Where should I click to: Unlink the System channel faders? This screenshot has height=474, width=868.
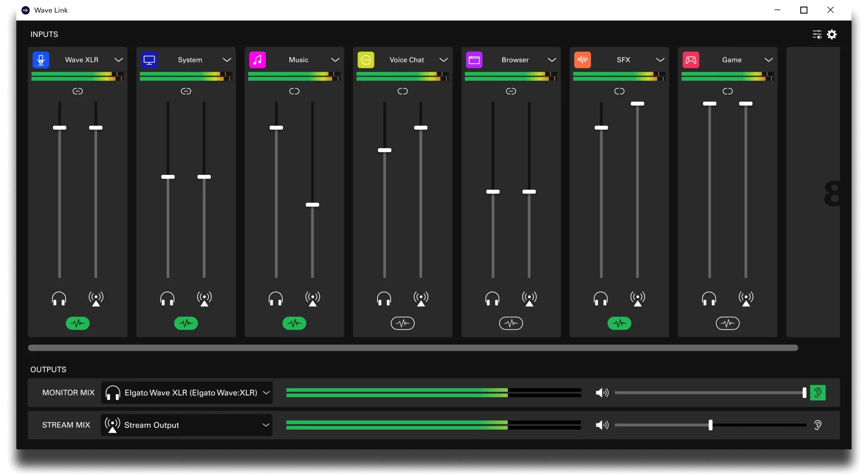click(186, 91)
